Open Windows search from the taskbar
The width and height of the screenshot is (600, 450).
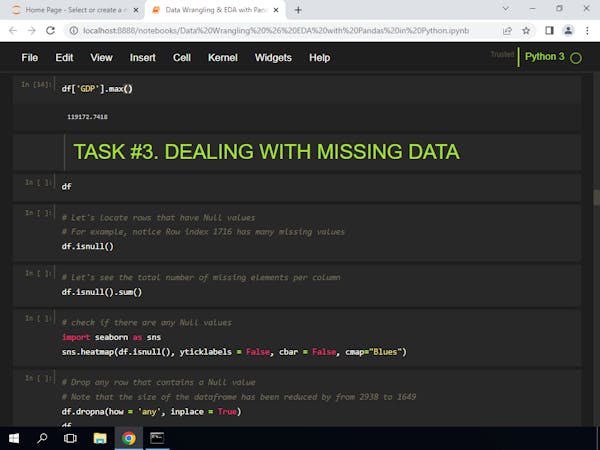42,438
